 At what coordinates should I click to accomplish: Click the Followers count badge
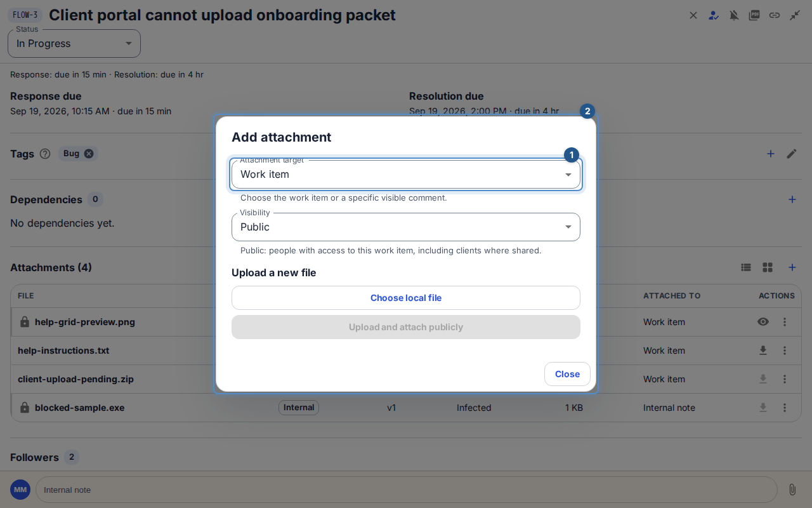pos(72,457)
